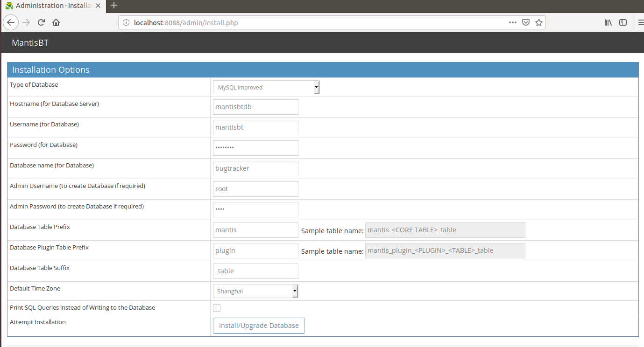Click the sample plugin table name box
Image resolution: width=644 pixels, height=347 pixels.
click(445, 250)
